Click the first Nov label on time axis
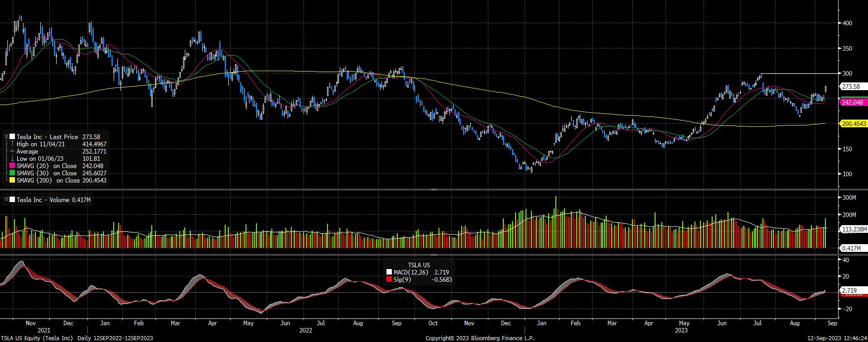The image size is (868, 342). click(x=30, y=323)
